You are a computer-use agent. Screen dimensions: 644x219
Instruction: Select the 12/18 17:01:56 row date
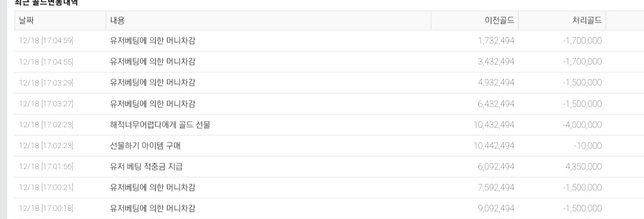click(x=46, y=166)
